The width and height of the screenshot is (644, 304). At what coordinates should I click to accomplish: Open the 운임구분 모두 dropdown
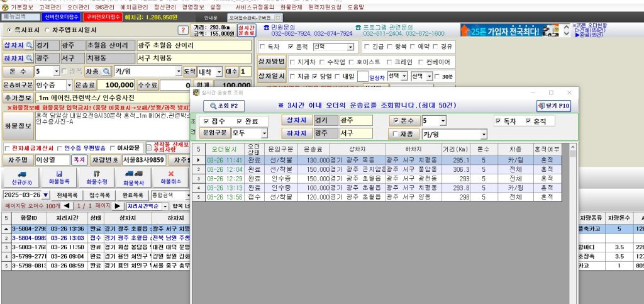[264, 133]
